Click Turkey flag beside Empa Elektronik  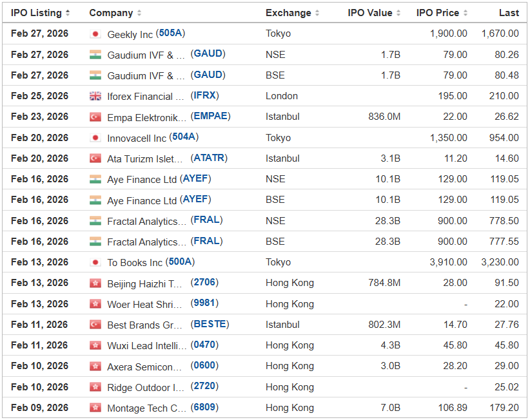(x=95, y=117)
